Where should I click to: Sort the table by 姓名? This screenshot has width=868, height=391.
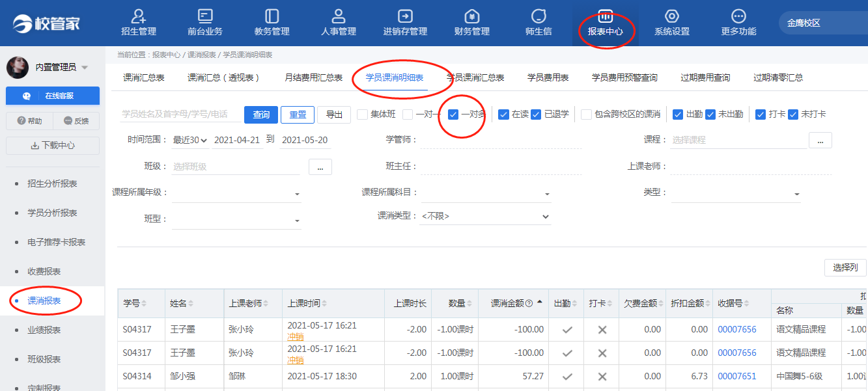tap(191, 304)
